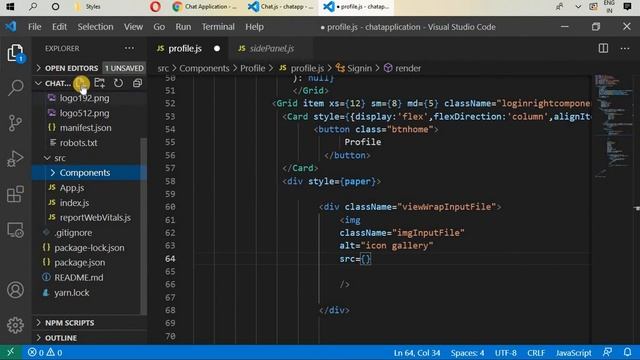Screen dimensions: 640x360
Task: Click the Explorer panel vertical scrollbar
Action: [x=143, y=227]
